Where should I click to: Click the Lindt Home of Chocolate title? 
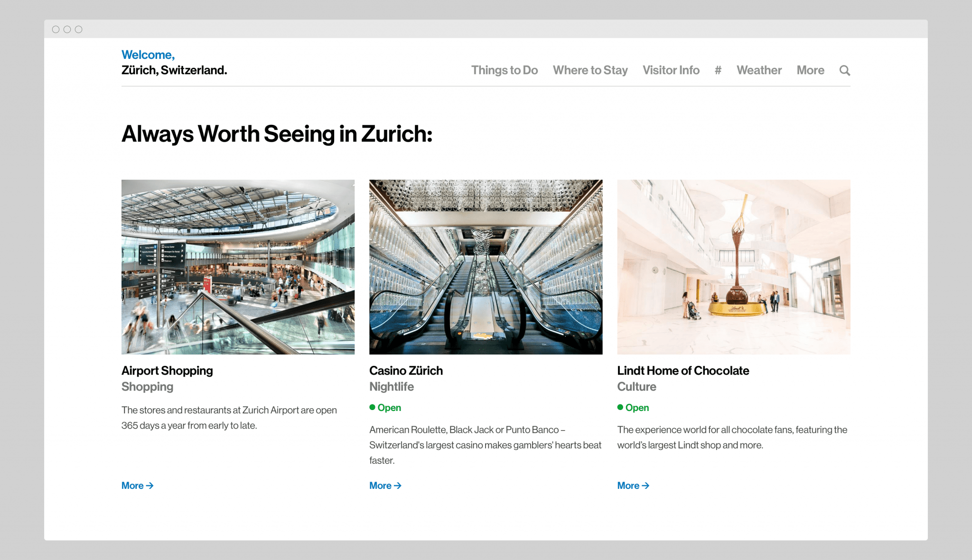[683, 371]
